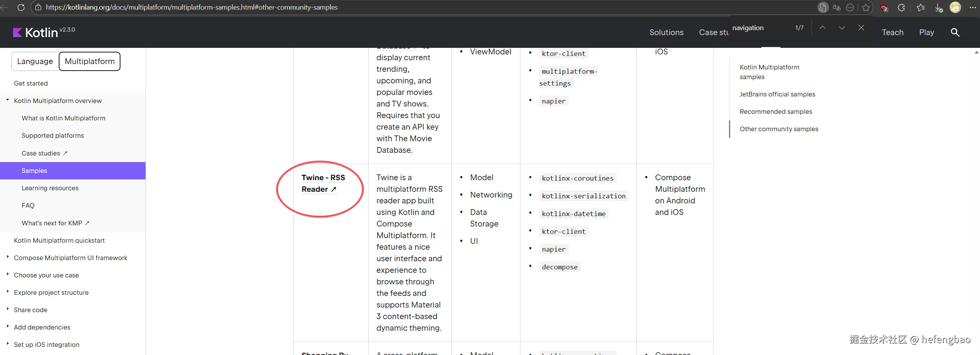The image size is (980, 355).
Task: Open the search-in-page document icon
Action: [x=823, y=7]
